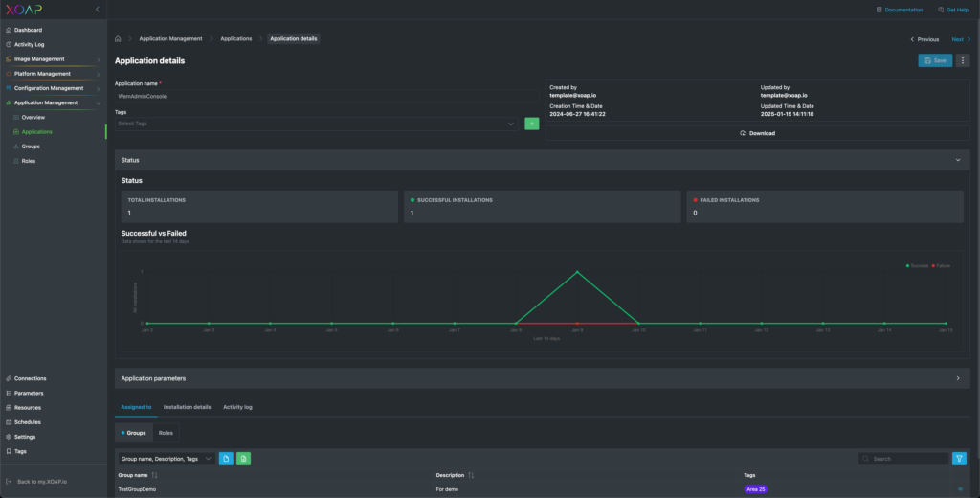Focus the table Search field

pos(903,459)
